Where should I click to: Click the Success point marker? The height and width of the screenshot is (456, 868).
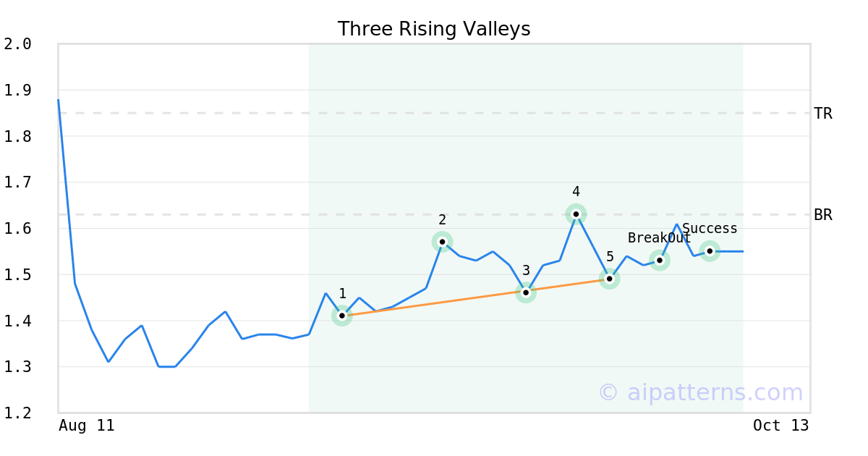(x=710, y=251)
